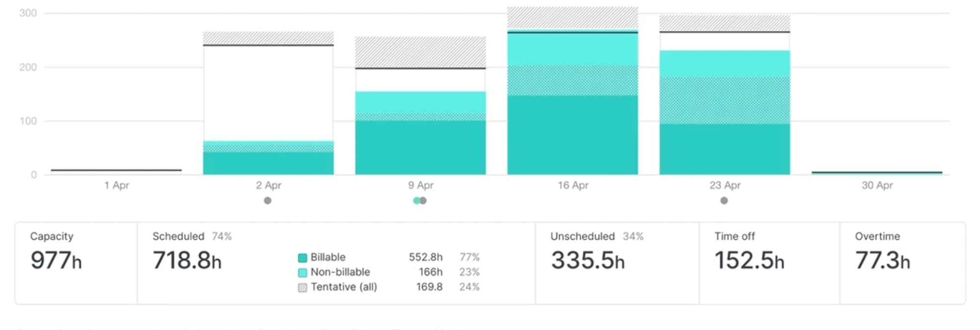980x330 pixels.
Task: Click the 1 Apr date label
Action: [117, 185]
